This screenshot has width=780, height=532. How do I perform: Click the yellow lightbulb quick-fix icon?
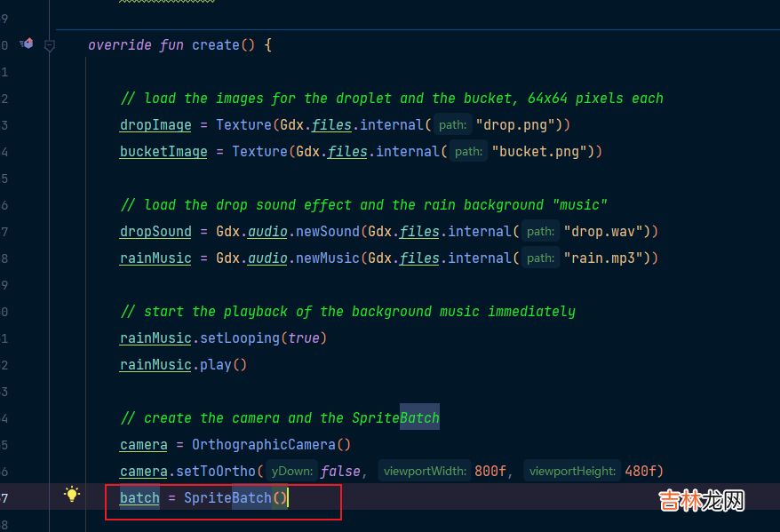[x=72, y=495]
